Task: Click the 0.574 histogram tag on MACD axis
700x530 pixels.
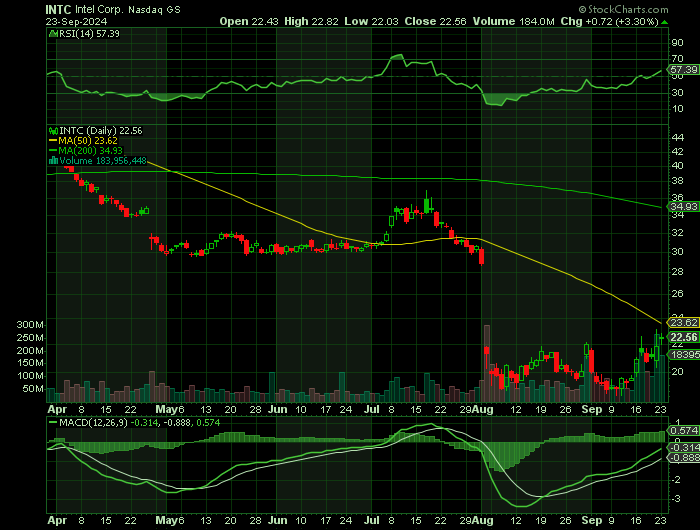Action: (683, 431)
